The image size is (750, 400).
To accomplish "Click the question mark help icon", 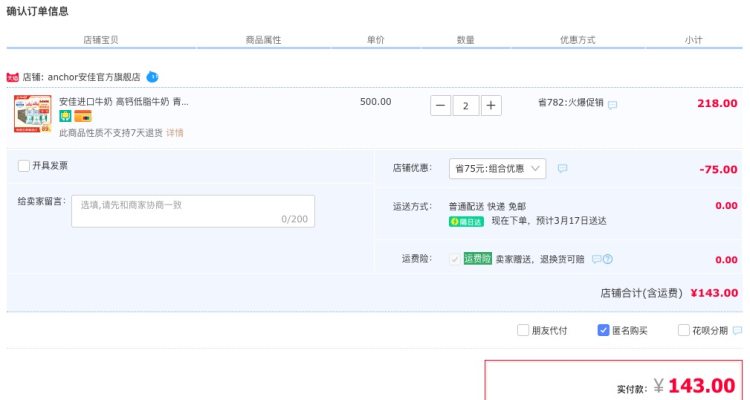I will point(608,259).
